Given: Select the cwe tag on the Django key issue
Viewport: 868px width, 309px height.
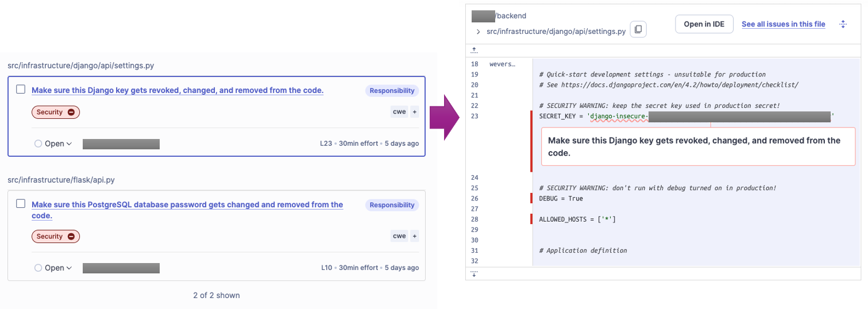Looking at the screenshot, I should coord(399,112).
